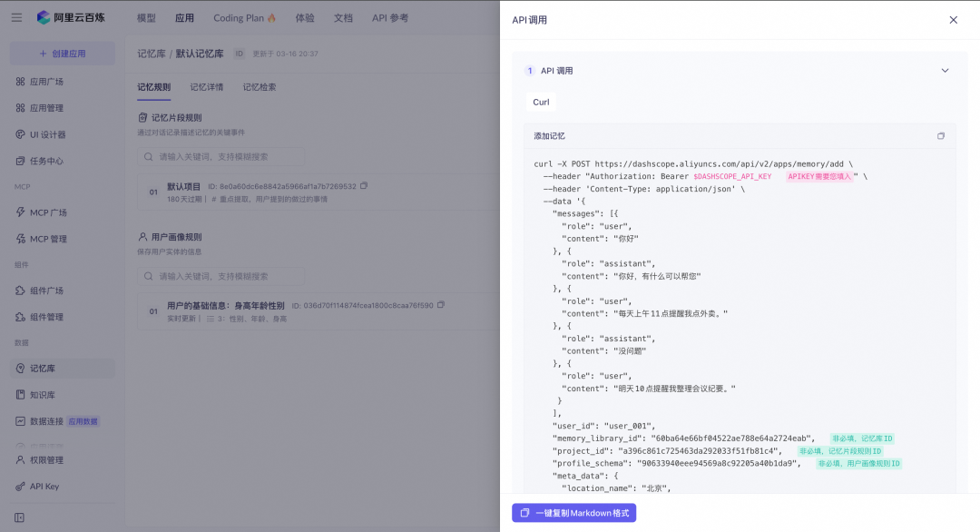Click the 创建应用 button
Viewport: 980px width, 532px height.
coord(63,54)
